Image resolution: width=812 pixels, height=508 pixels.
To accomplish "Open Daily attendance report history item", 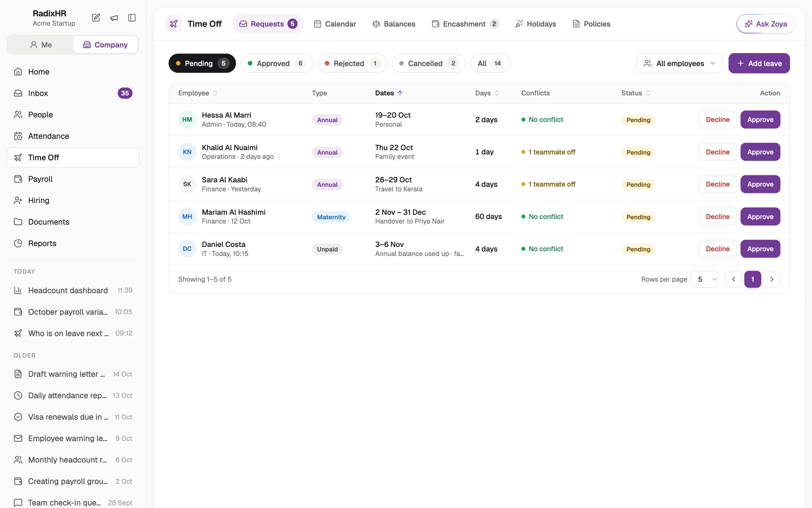I will 73,395.
